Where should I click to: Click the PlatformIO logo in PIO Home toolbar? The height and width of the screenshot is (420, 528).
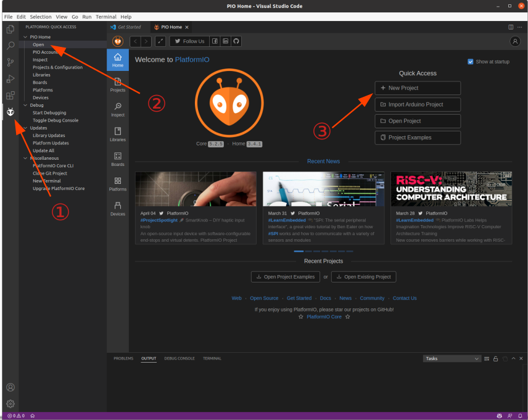click(118, 41)
